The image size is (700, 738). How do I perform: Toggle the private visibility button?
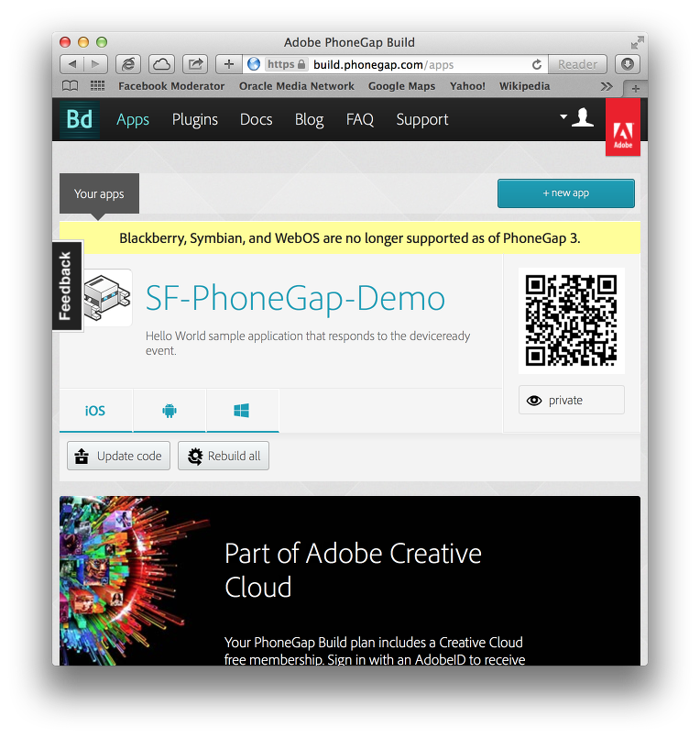(571, 400)
